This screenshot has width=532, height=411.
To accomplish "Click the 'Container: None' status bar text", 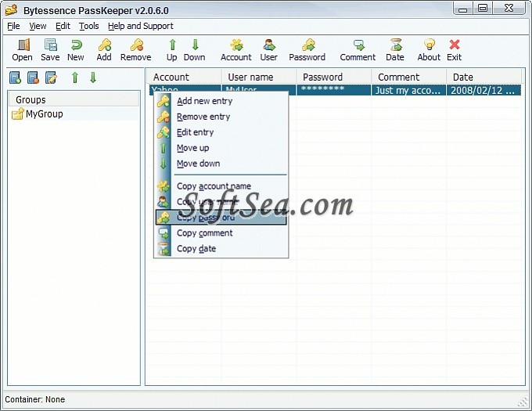I will click(35, 399).
